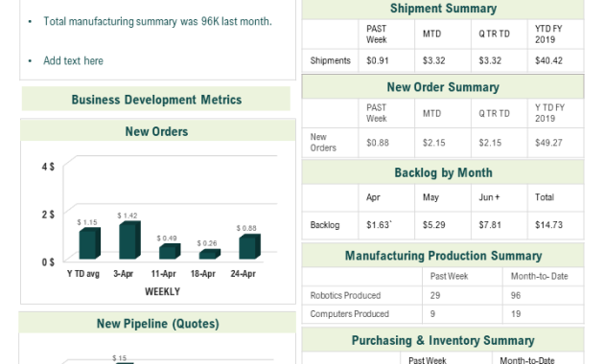
Task: Select the New Orders MTD value $2.15
Action: (x=433, y=143)
